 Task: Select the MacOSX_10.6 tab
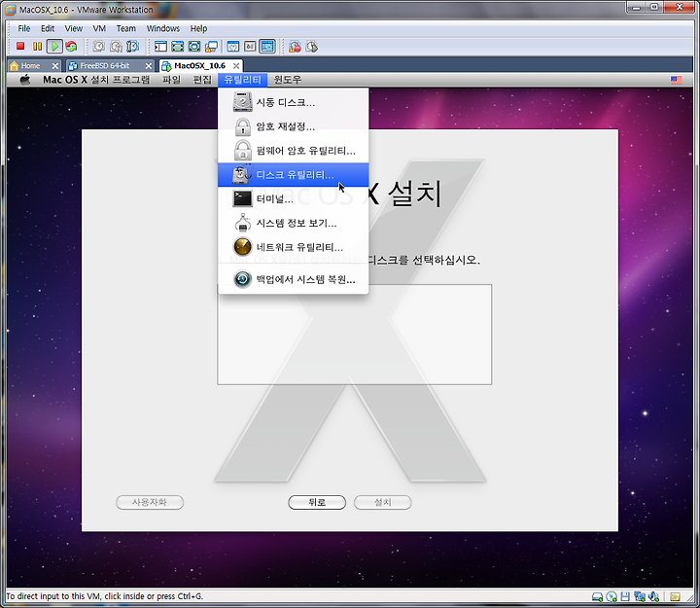pyautogui.click(x=199, y=66)
